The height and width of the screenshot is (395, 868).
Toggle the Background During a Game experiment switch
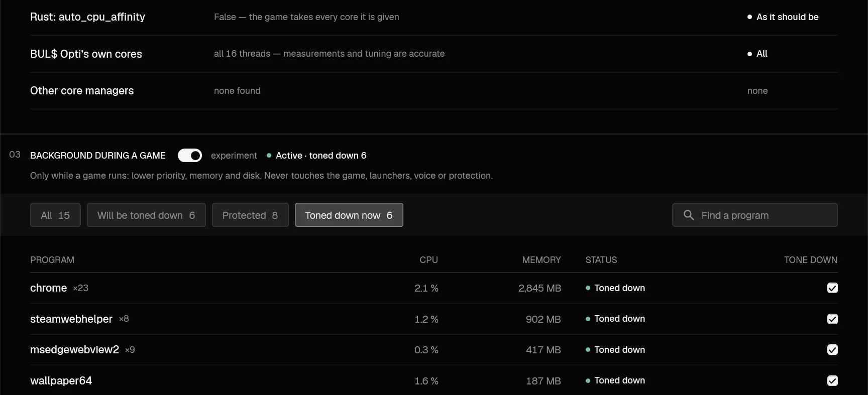click(x=190, y=156)
